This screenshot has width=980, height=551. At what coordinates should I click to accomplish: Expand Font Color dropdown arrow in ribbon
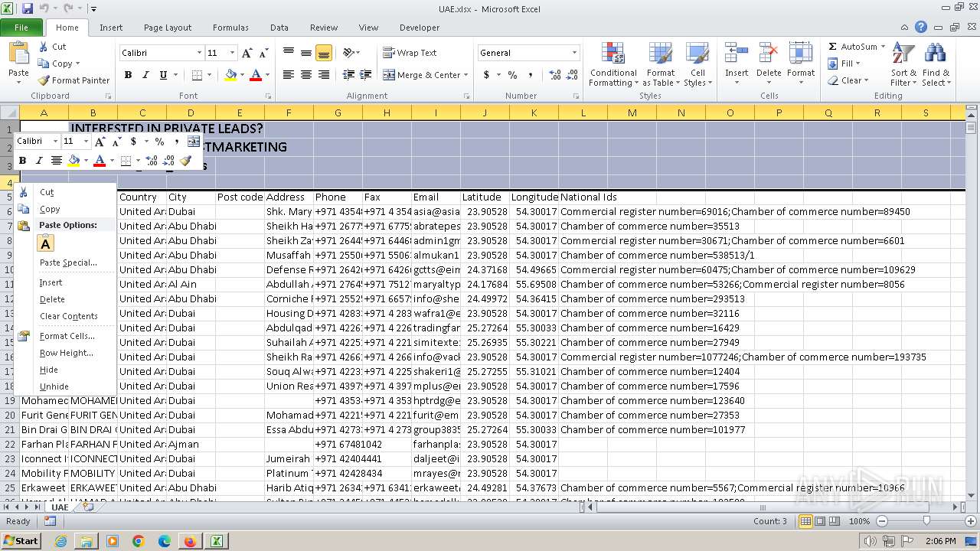(266, 75)
